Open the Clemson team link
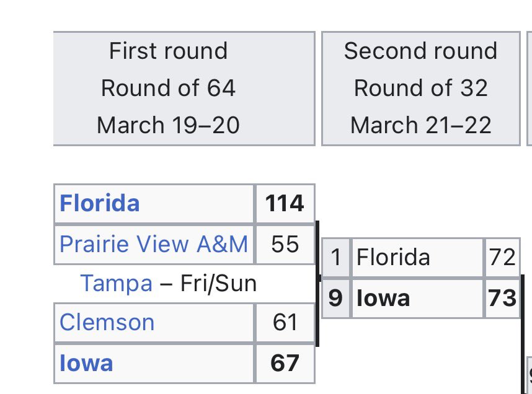The height and width of the screenshot is (394, 532). 107,323
